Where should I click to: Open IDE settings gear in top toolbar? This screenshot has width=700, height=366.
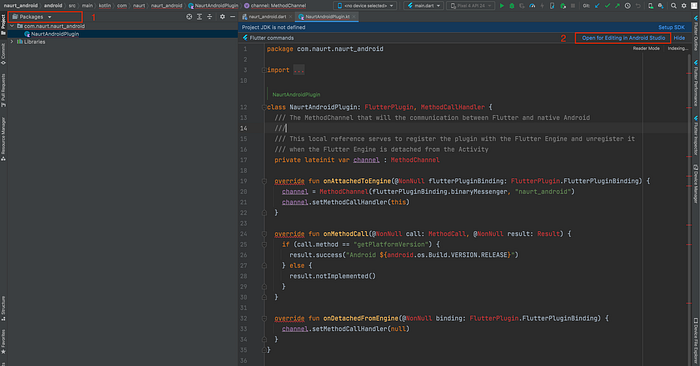[x=683, y=6]
